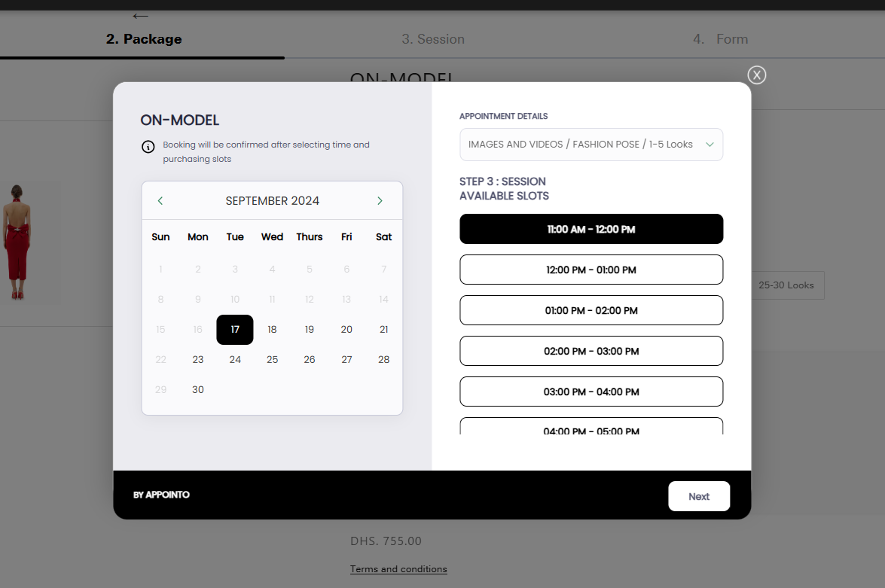The height and width of the screenshot is (588, 885).
Task: Choose the 25-30 Looks option
Action: tap(786, 285)
